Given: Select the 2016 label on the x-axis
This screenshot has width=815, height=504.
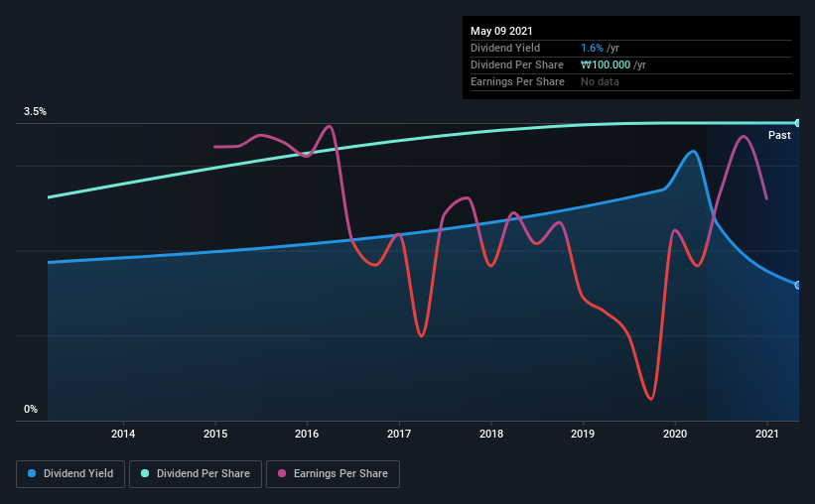Looking at the screenshot, I should [307, 434].
